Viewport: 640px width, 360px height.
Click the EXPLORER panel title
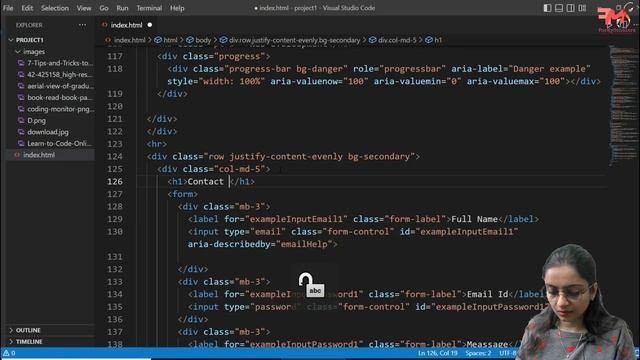pos(29,25)
